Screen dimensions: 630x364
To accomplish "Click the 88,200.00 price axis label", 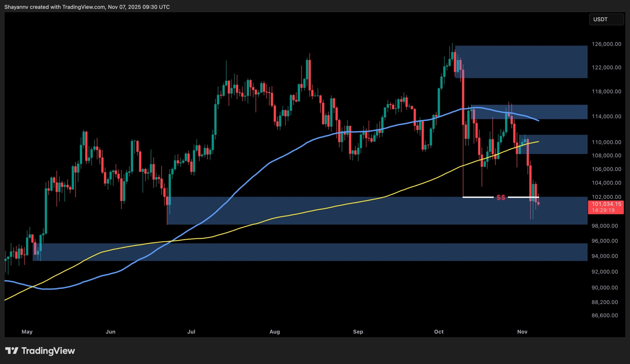I will point(605,302).
